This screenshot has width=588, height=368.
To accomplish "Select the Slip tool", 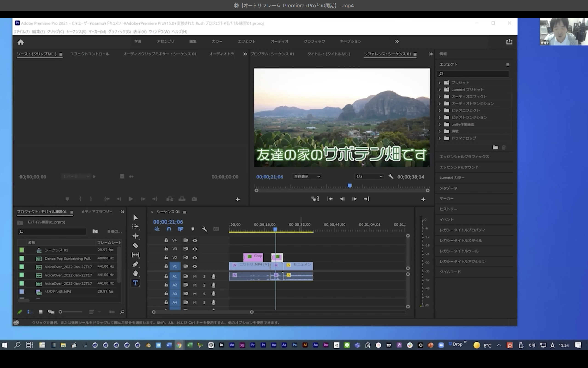I will pos(135,255).
